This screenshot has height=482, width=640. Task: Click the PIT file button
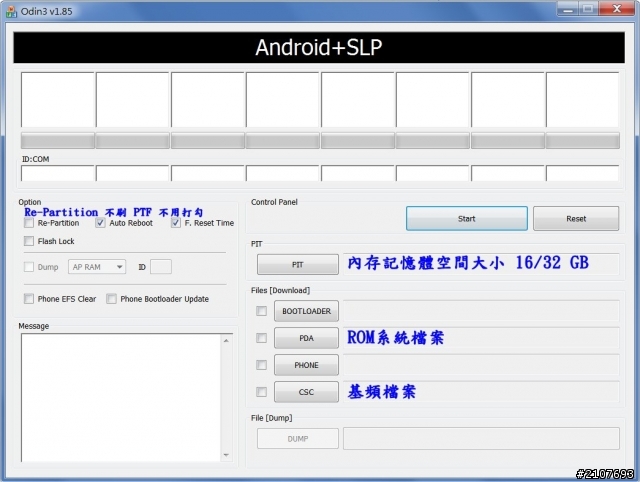(x=298, y=264)
